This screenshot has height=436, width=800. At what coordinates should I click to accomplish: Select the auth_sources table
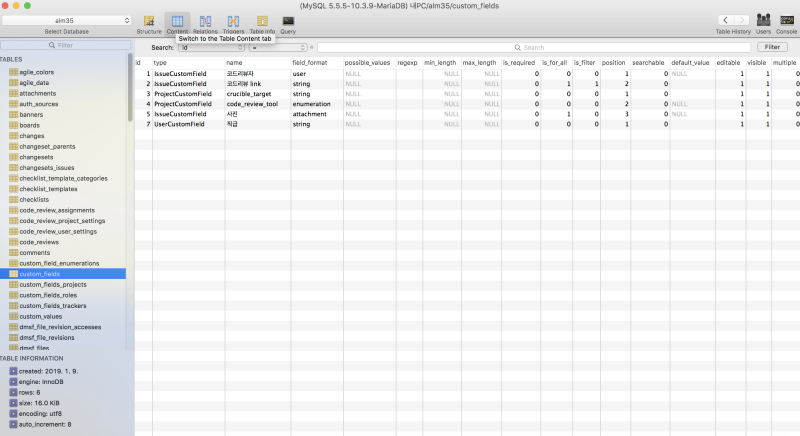pos(39,104)
